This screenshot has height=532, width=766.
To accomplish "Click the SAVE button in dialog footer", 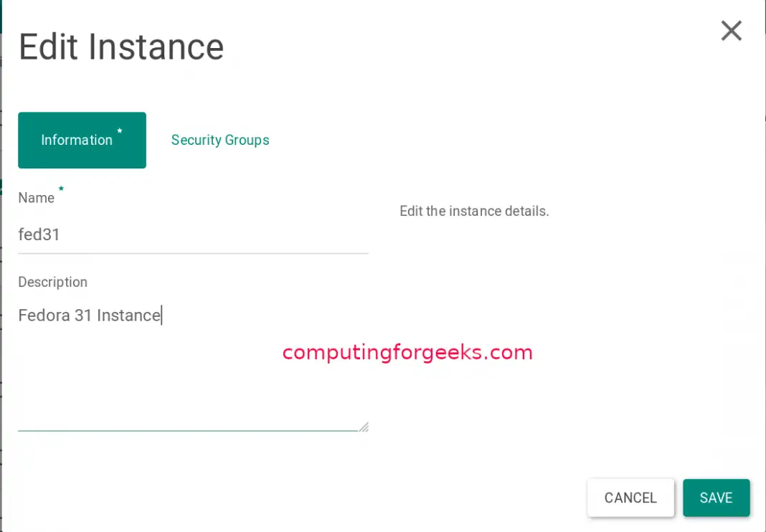I will (717, 498).
